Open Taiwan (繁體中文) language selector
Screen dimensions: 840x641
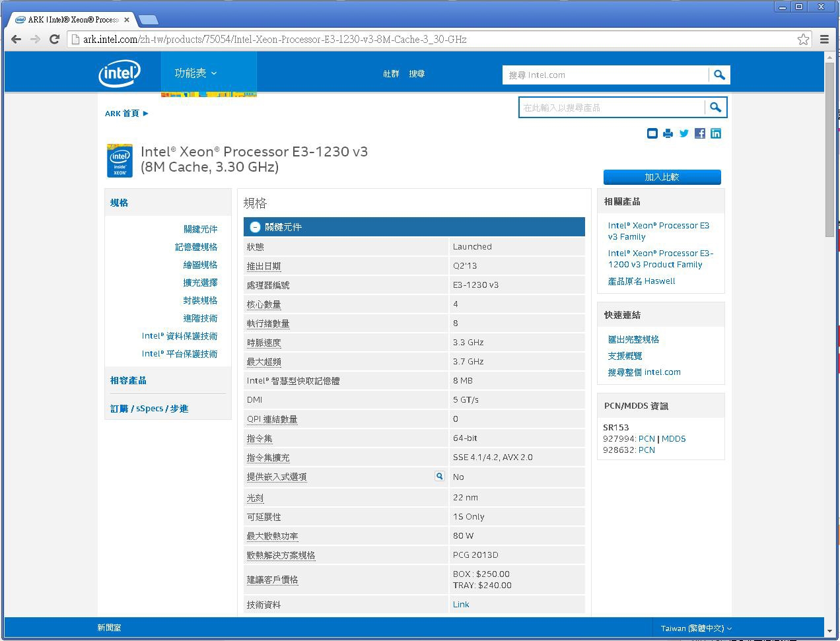[x=696, y=628]
